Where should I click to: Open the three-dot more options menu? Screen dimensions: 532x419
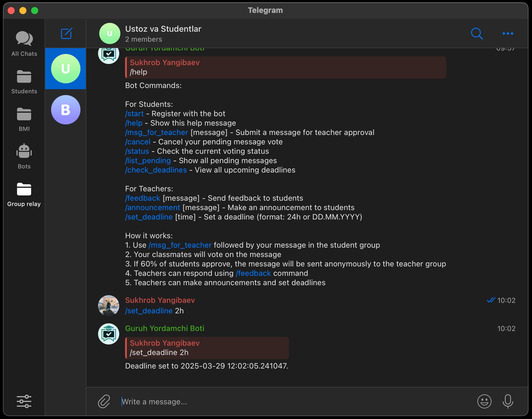click(508, 33)
